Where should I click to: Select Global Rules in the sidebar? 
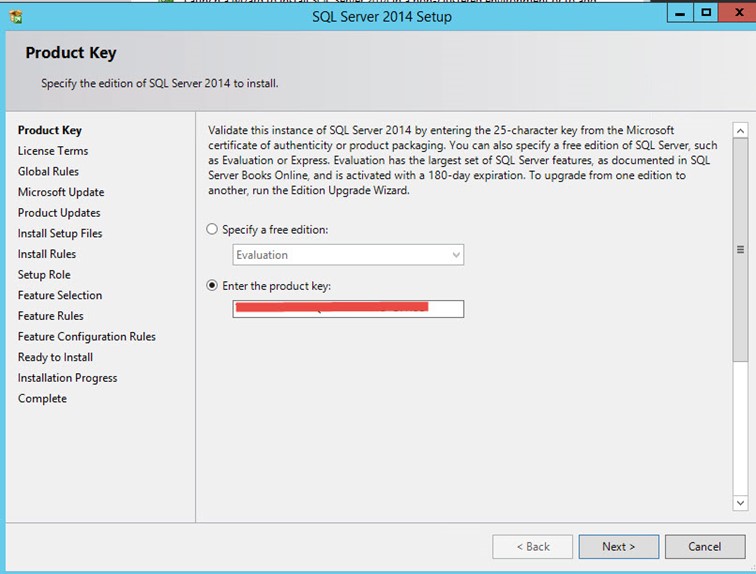tap(48, 171)
